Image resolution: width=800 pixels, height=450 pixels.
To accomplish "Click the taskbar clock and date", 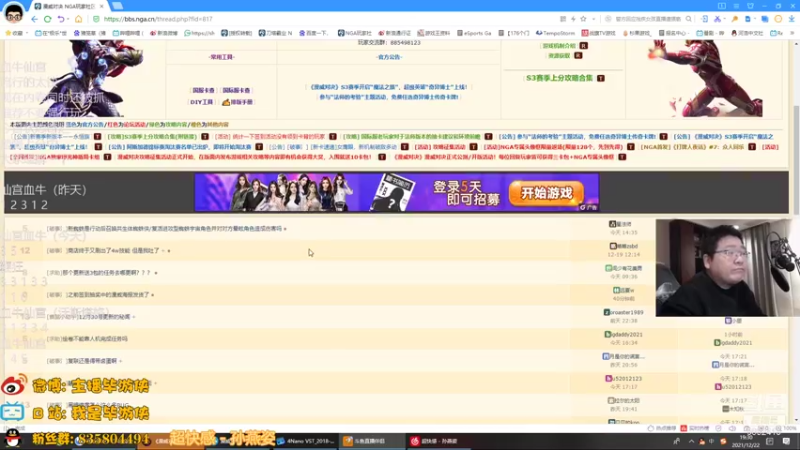I will click(x=746, y=441).
